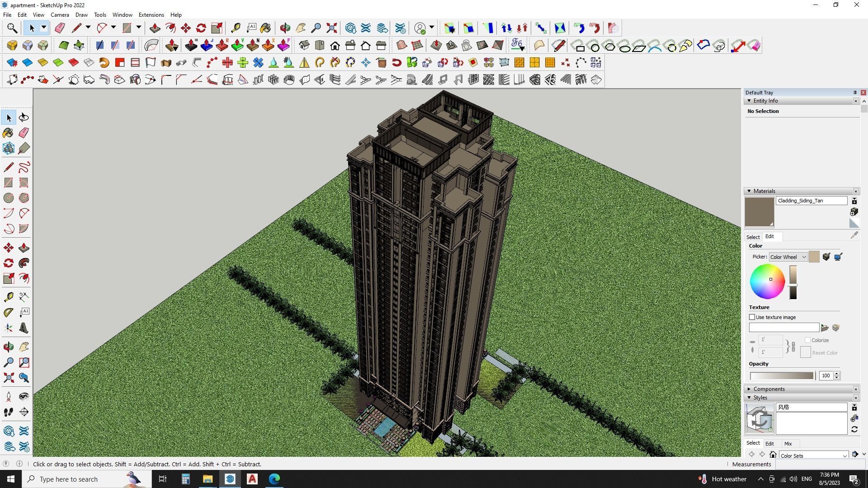Click the material opacity slider
Image resolution: width=868 pixels, height=488 pixels.
click(782, 376)
